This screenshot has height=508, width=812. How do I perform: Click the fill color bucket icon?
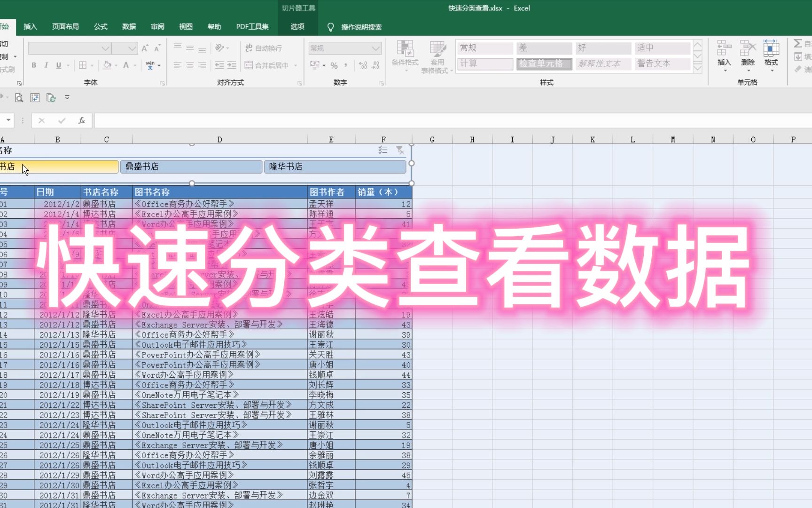107,65
